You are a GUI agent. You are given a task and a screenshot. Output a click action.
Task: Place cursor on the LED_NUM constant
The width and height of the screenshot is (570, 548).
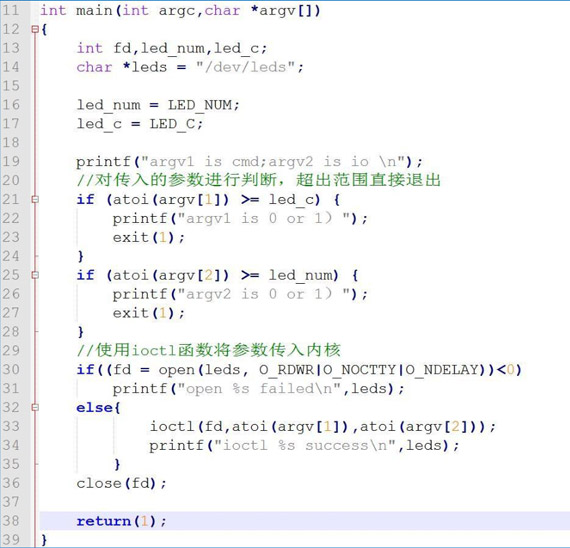click(x=200, y=105)
